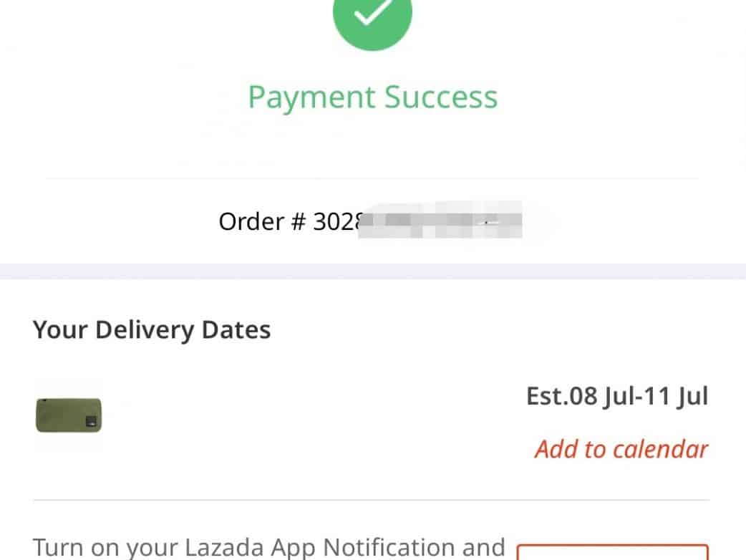Click the divider line under Add to calendar
Image resolution: width=746 pixels, height=560 pixels.
[x=371, y=500]
